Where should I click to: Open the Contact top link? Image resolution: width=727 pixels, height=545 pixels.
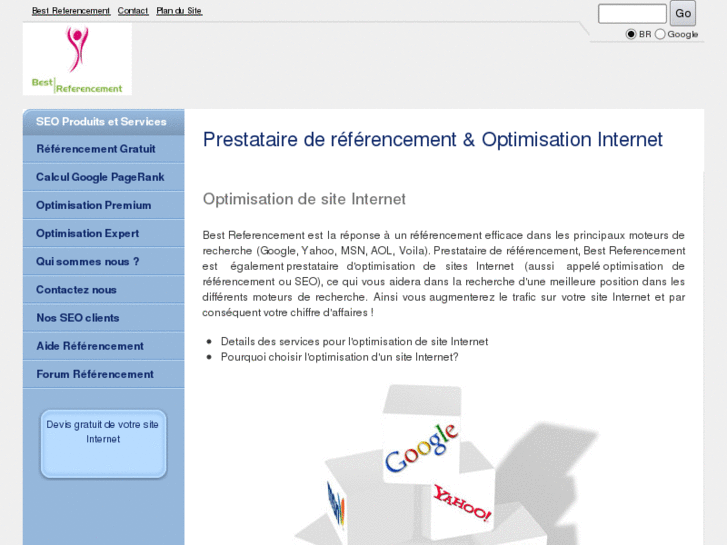133,11
